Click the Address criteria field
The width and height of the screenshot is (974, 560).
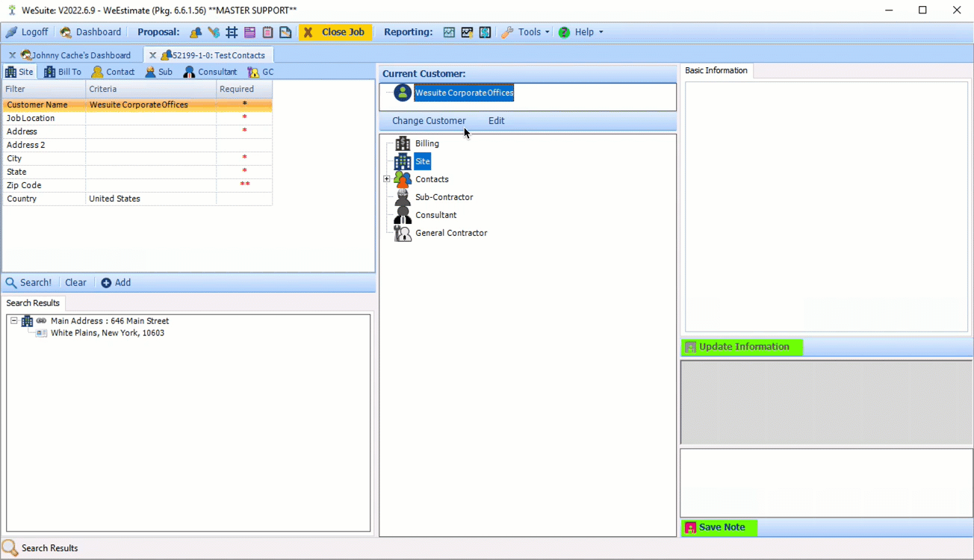(x=151, y=131)
